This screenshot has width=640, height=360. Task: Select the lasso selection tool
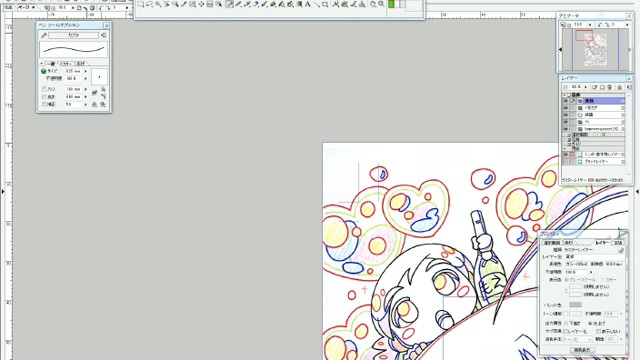coord(149,4)
